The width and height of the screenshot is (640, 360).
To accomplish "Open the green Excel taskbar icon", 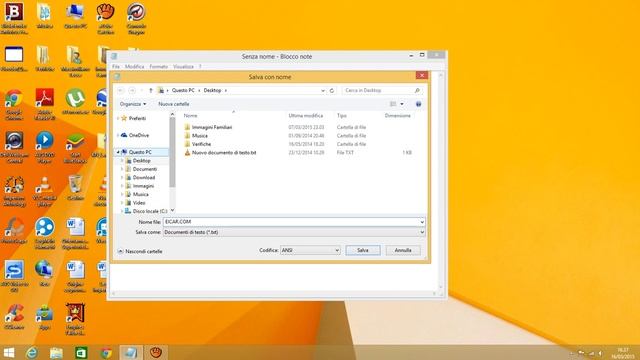I will click(81, 352).
